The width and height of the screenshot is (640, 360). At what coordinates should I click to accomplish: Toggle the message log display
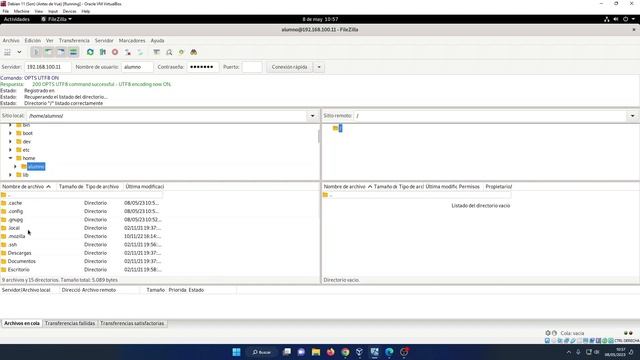tap(36, 52)
